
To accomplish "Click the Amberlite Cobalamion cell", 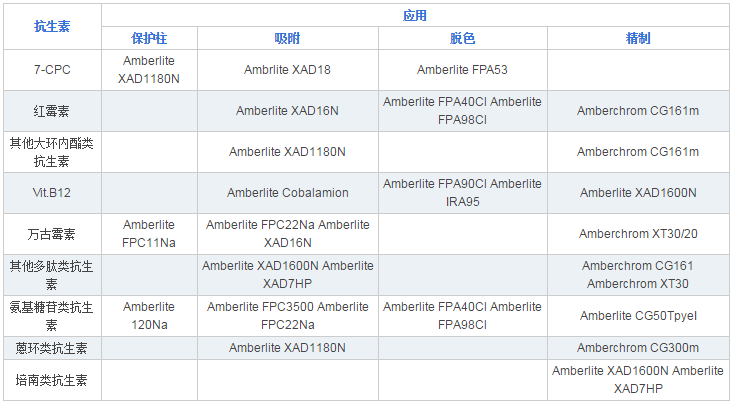I will [287, 192].
